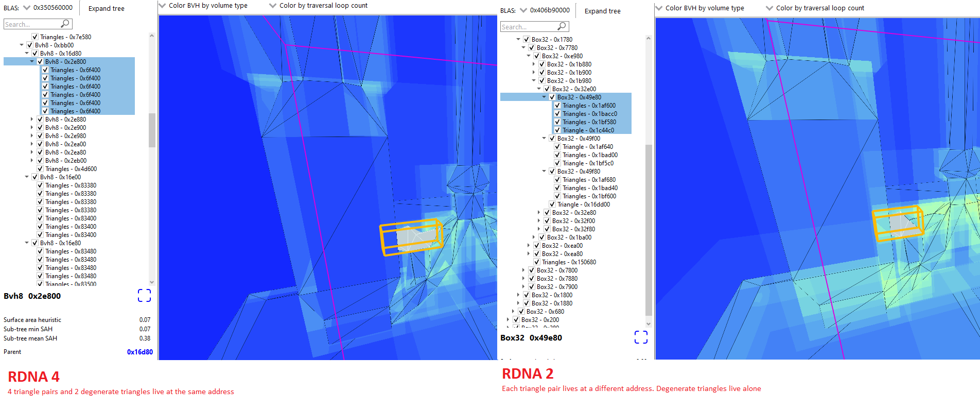Toggle Bvh8 - 0x16d80 checkbox
This screenshot has width=980, height=408.
[x=35, y=54]
